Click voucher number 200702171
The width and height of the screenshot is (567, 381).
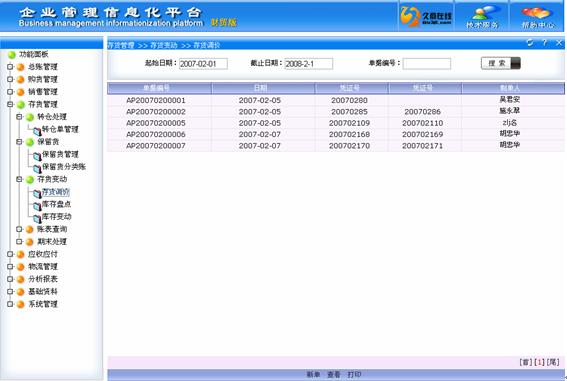422,146
